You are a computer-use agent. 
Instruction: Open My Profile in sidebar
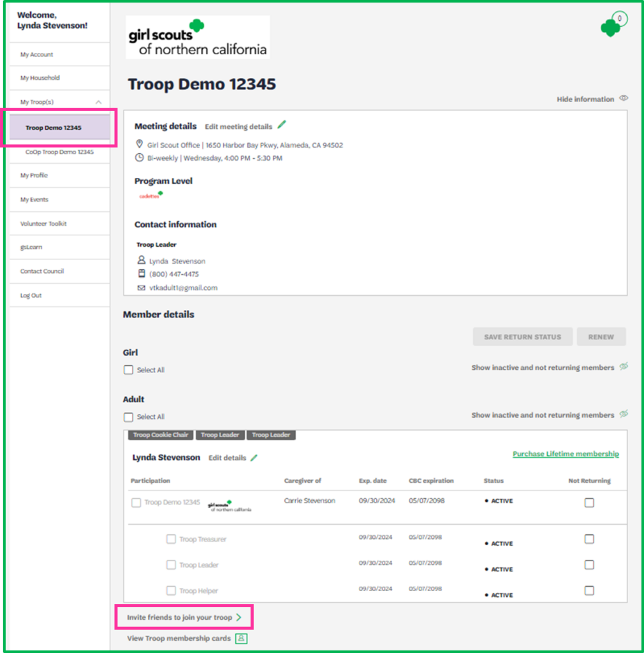(x=59, y=175)
